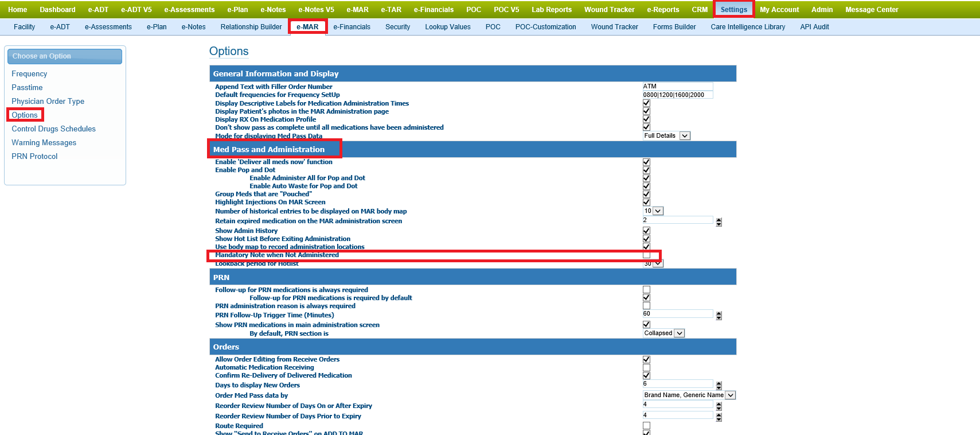Toggle Show Admin History checkbox
This screenshot has height=435, width=980.
pyautogui.click(x=646, y=231)
